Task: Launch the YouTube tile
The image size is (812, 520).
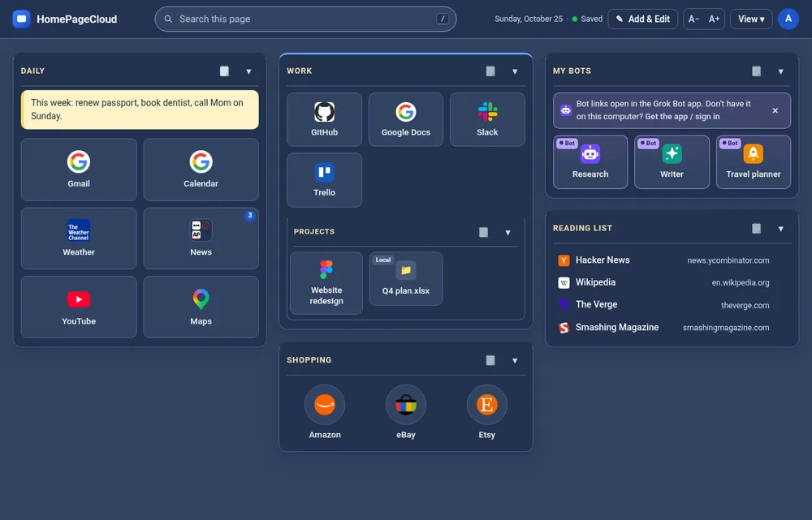Action: (x=79, y=307)
